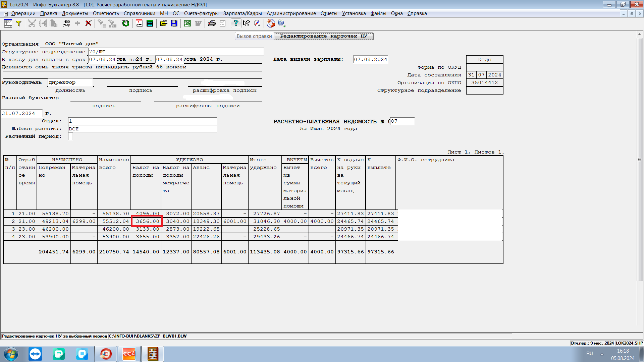644x362 pixels.
Task: Click the Структурное подразделение field 70/ШТ
Action: pos(176,52)
